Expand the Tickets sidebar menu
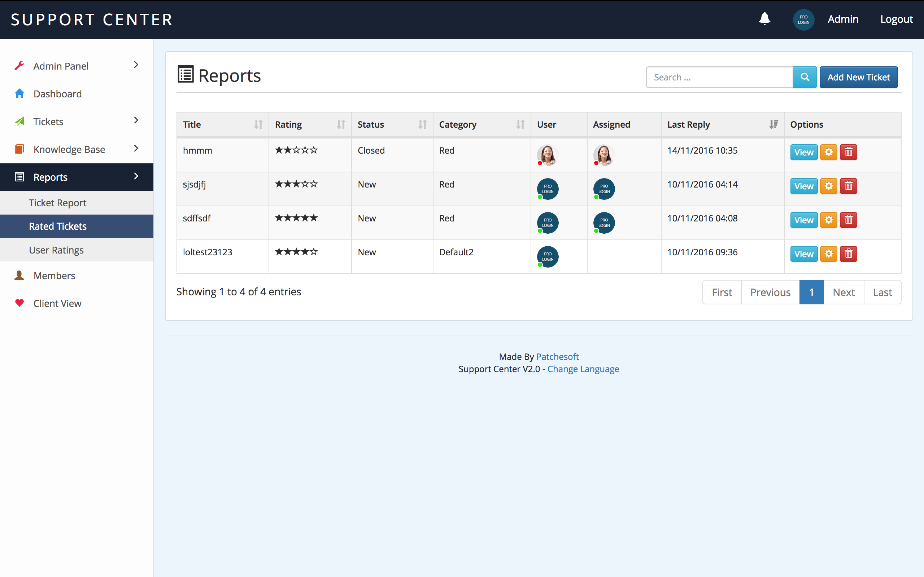The height and width of the screenshot is (577, 924). point(136,121)
